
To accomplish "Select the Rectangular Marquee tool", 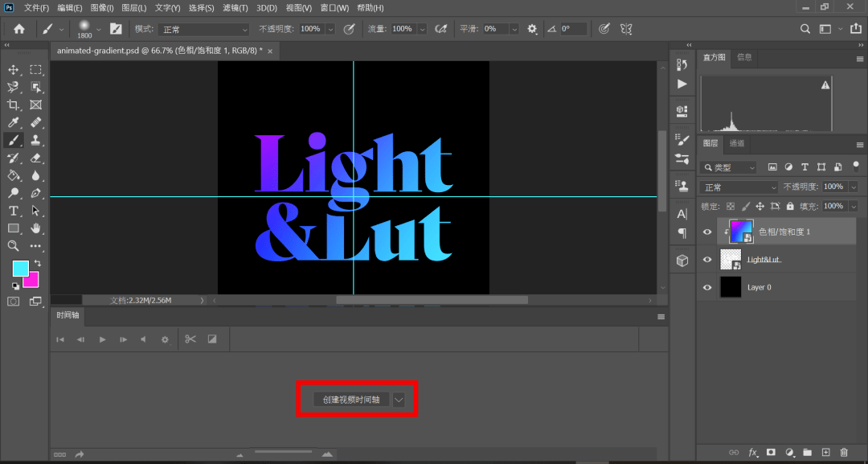I will point(36,70).
